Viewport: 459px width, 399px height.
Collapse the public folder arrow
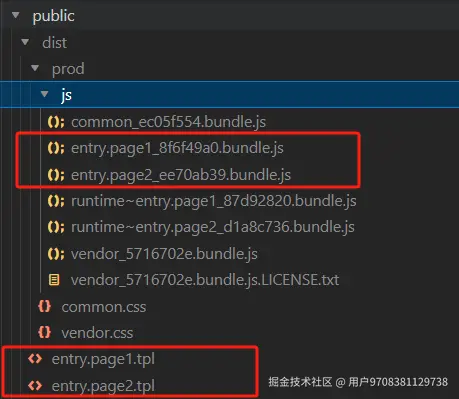click(16, 15)
